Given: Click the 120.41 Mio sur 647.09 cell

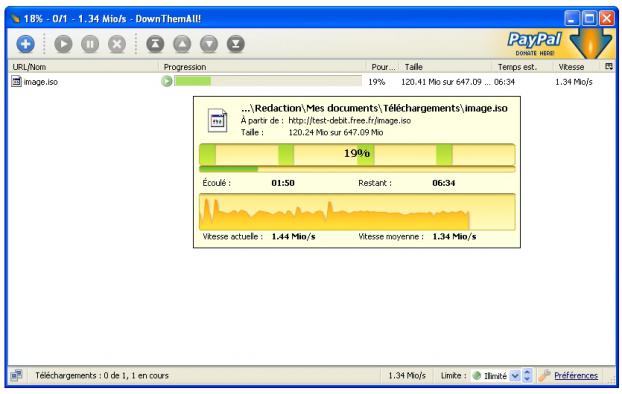Looking at the screenshot, I should [445, 82].
